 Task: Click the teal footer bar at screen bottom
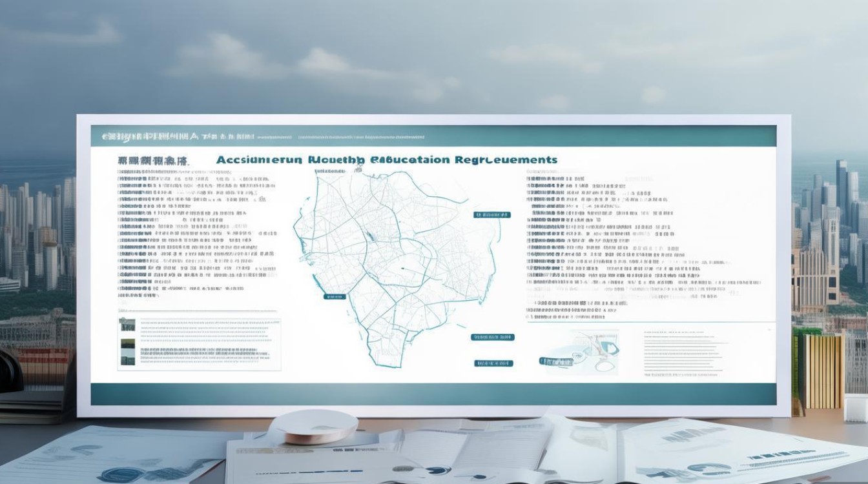433,394
